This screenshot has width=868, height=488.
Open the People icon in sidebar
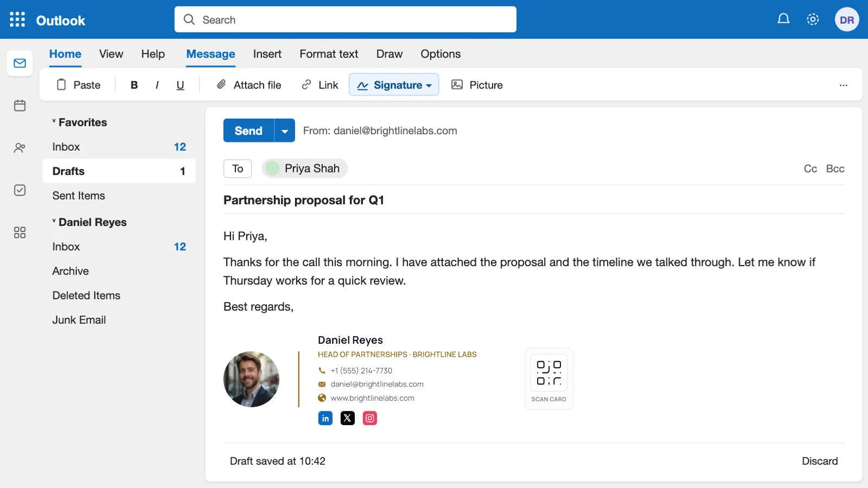tap(20, 147)
